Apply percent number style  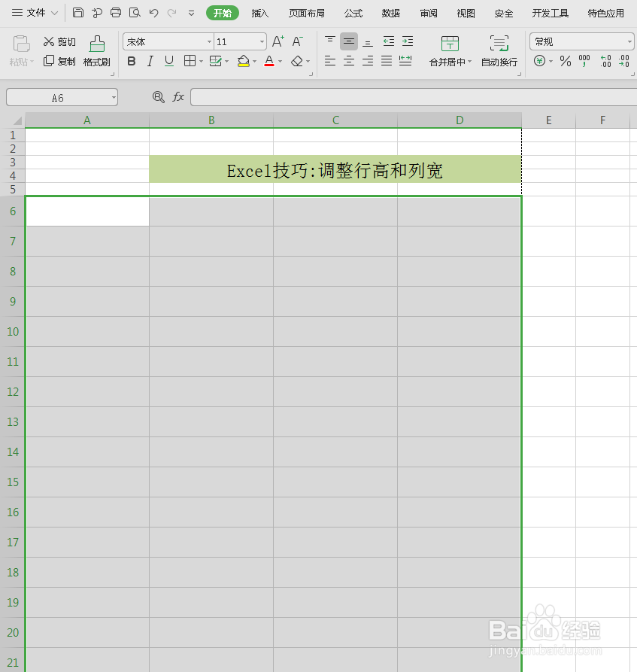[566, 62]
